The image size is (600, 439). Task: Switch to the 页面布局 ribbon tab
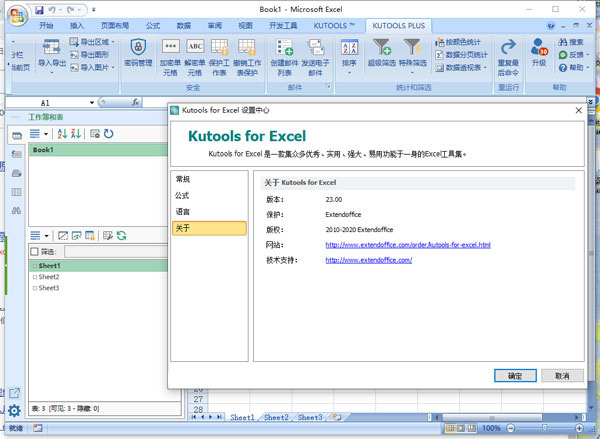click(115, 26)
